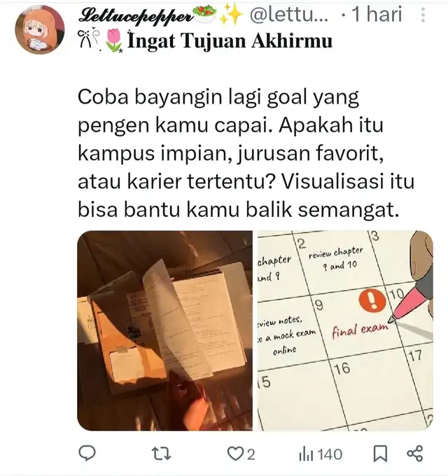Image resolution: width=448 pixels, height=476 pixels.
Task: Open the notebook photo on the left
Action: (164, 330)
